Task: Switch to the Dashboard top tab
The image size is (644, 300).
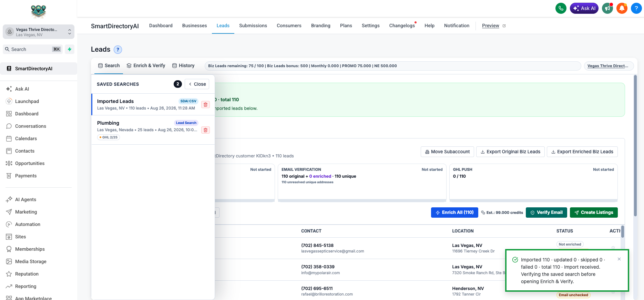Action: coord(161,25)
